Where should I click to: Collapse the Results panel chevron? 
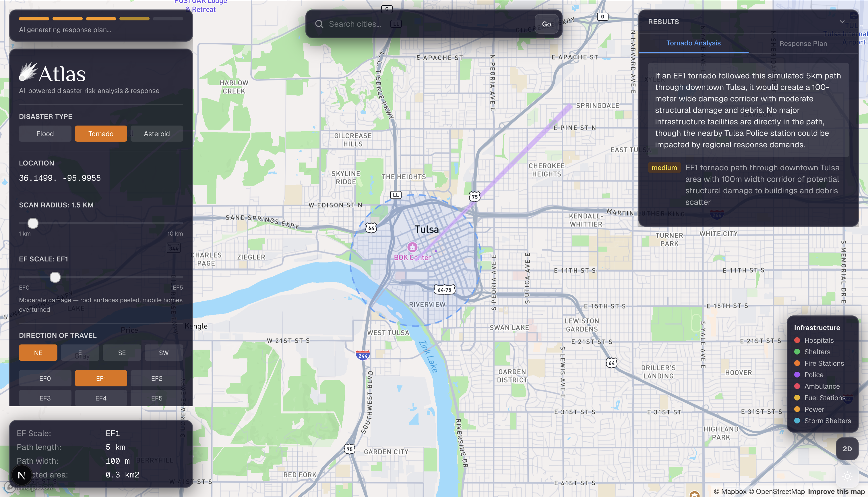tap(842, 22)
